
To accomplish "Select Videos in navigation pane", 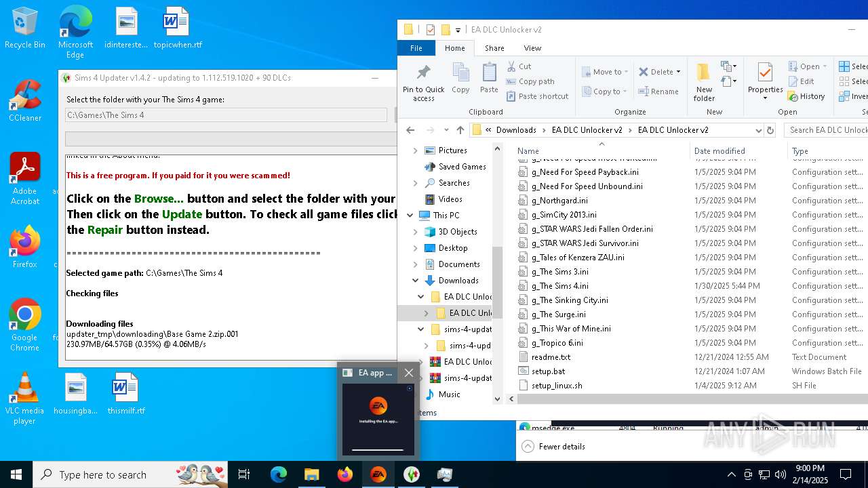I will click(x=450, y=199).
